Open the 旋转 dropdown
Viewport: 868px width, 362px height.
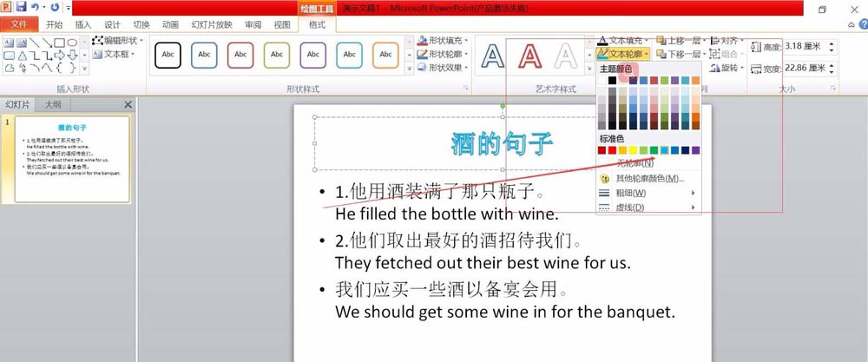coord(727,68)
